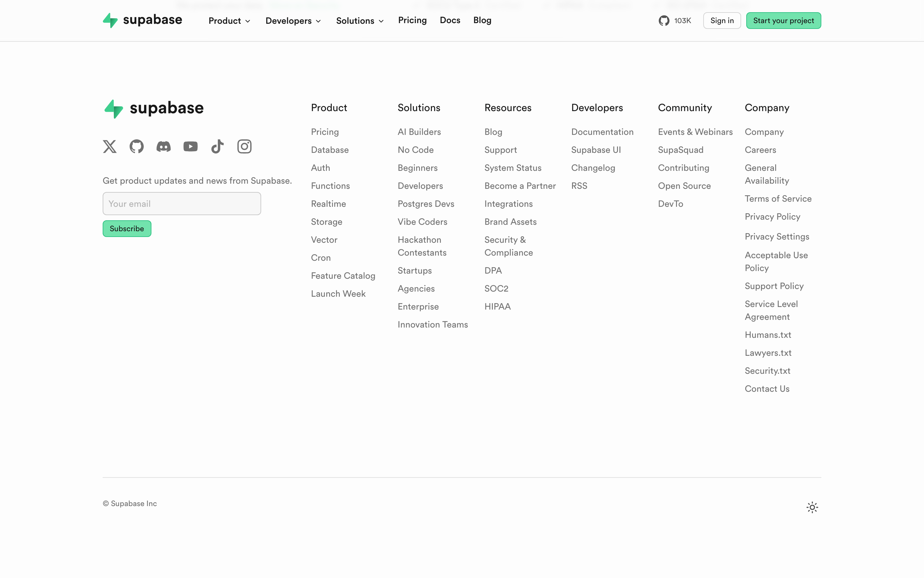
Task: Open the Events & Webinars link
Action: [x=695, y=132]
